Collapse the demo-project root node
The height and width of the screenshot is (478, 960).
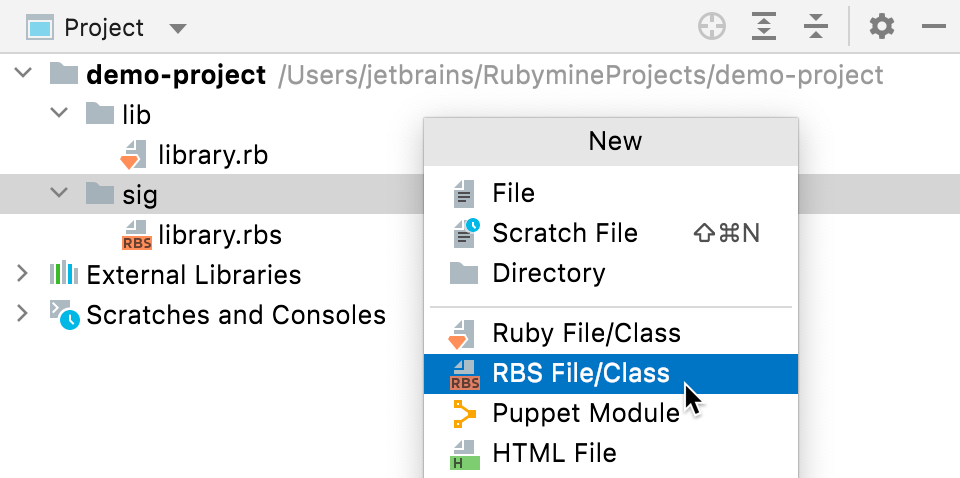pos(24,75)
